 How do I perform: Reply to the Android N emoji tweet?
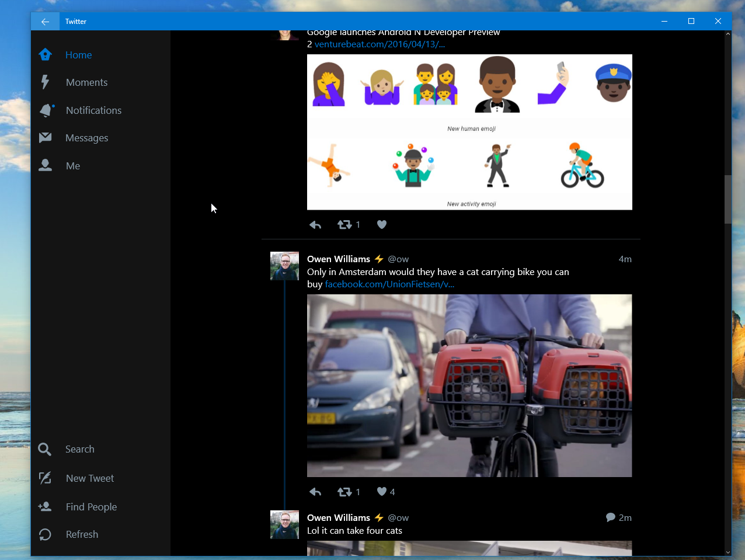point(315,225)
